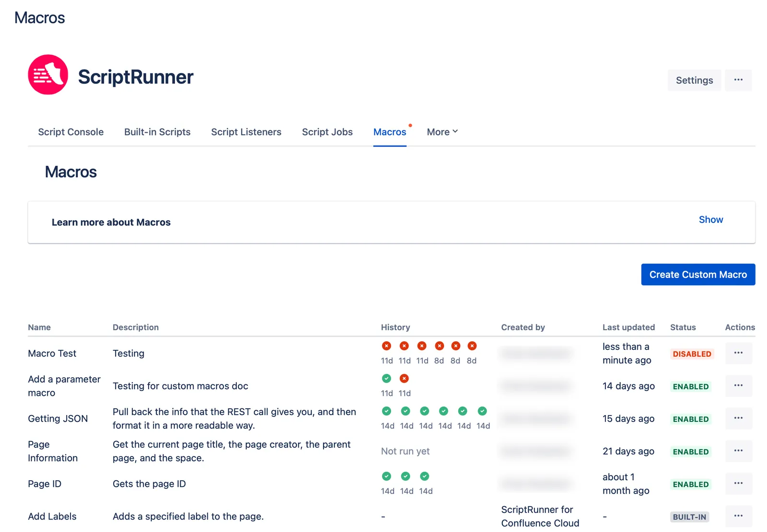Image resolution: width=767 pixels, height=532 pixels.
Task: Click the ScriptRunner shoe logo
Action: click(48, 74)
